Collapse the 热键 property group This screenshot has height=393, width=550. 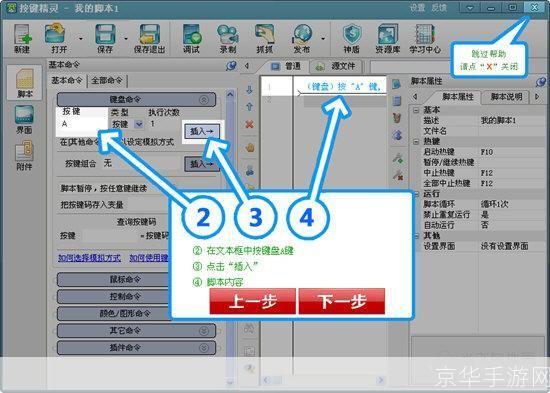pyautogui.click(x=416, y=141)
